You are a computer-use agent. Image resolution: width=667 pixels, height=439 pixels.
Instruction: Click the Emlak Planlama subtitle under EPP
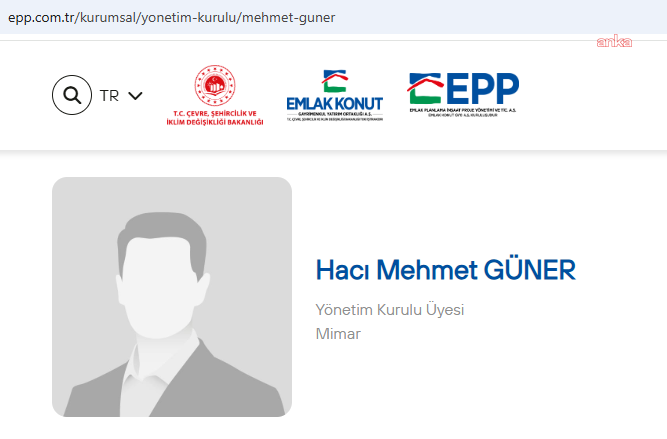pos(462,112)
